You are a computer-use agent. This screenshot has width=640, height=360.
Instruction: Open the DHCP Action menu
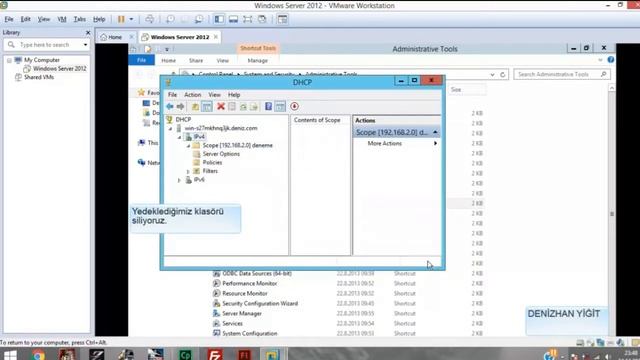click(193, 95)
